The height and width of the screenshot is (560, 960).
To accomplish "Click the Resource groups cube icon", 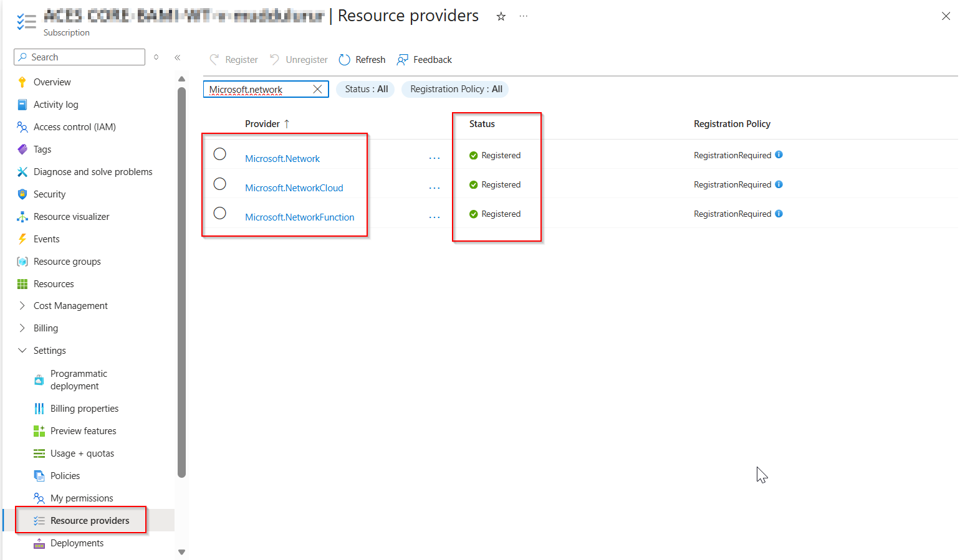I will coord(22,262).
